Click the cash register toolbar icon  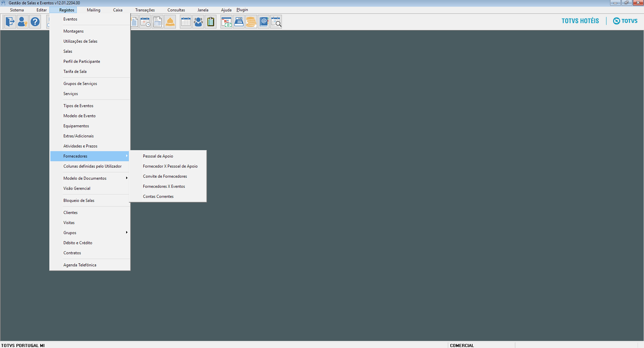click(239, 22)
